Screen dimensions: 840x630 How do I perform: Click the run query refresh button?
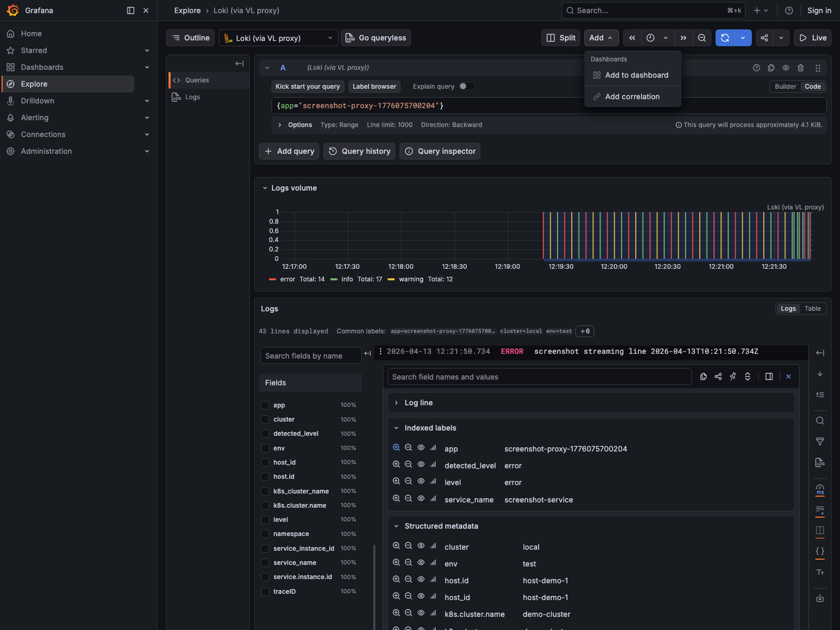pyautogui.click(x=725, y=38)
